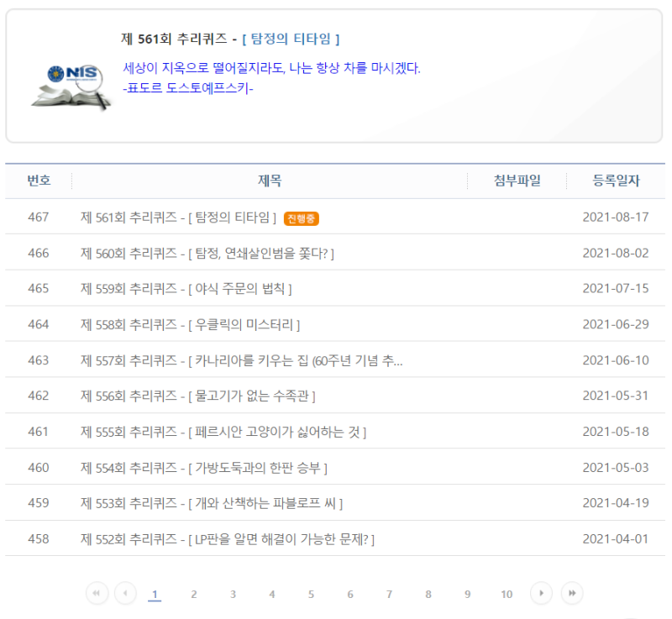Open quiz 561 탐정의 티타임 in list
The width and height of the screenshot is (672, 619).
[178, 218]
